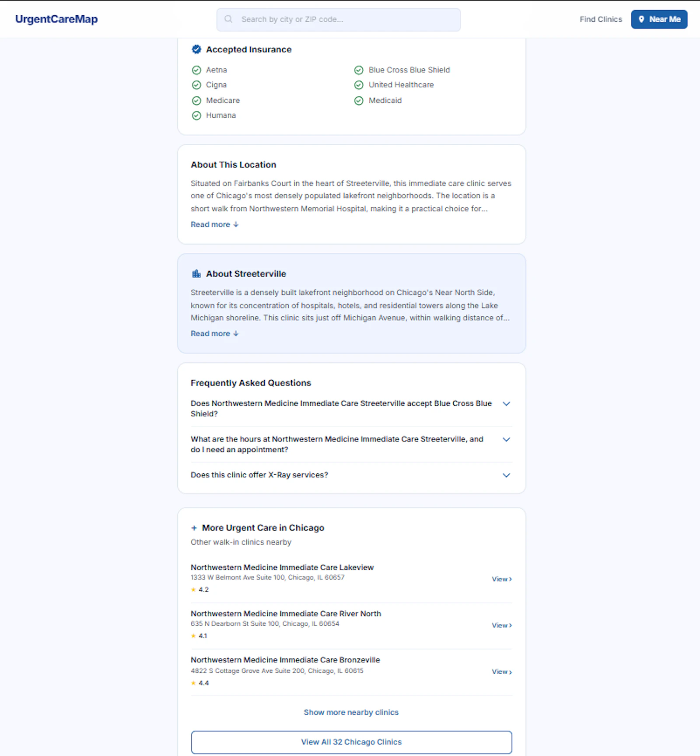
Task: Expand the hours and appointment FAQ question
Action: click(x=351, y=444)
